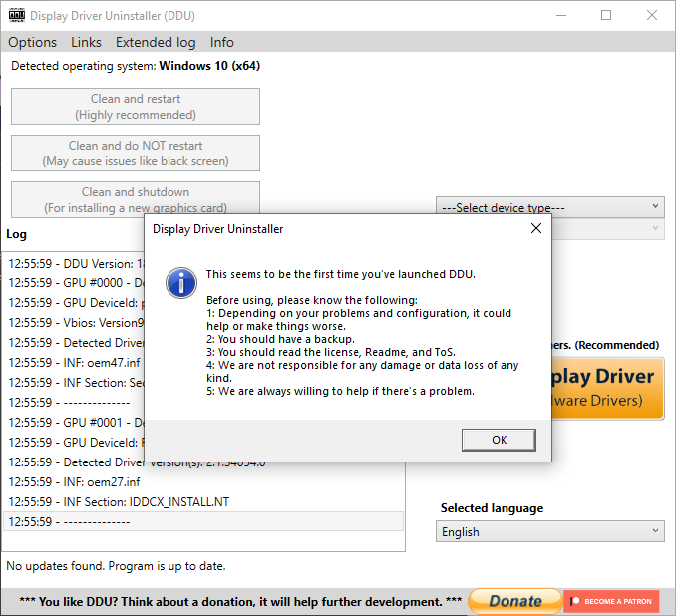
Task: Minimize the DDU main window
Action: point(560,16)
